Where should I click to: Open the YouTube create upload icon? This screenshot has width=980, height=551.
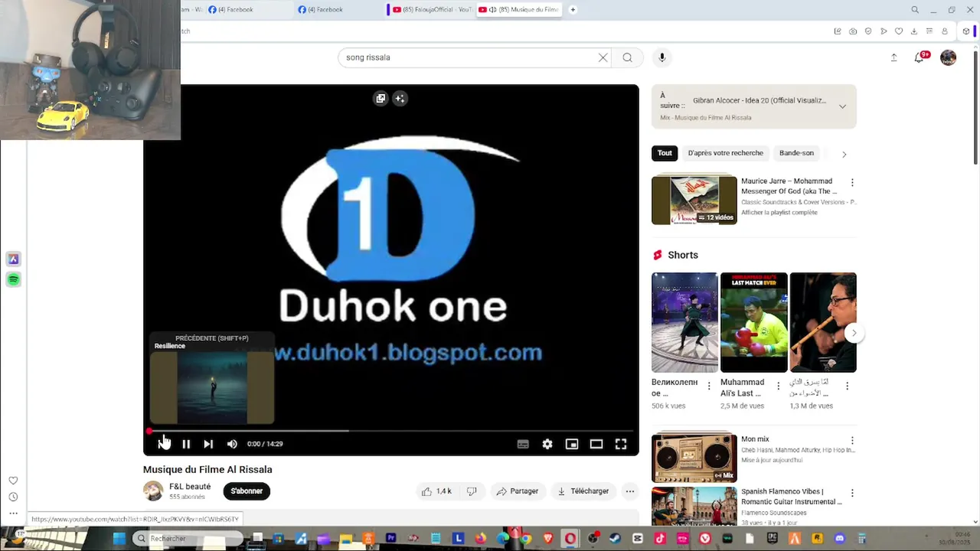click(x=893, y=57)
